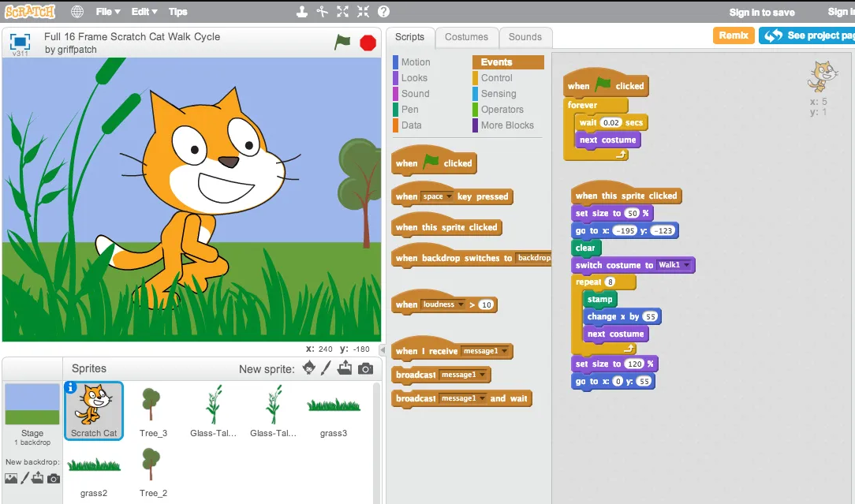This screenshot has width=855, height=504.
Task: Click Sign in to save
Action: [762, 12]
